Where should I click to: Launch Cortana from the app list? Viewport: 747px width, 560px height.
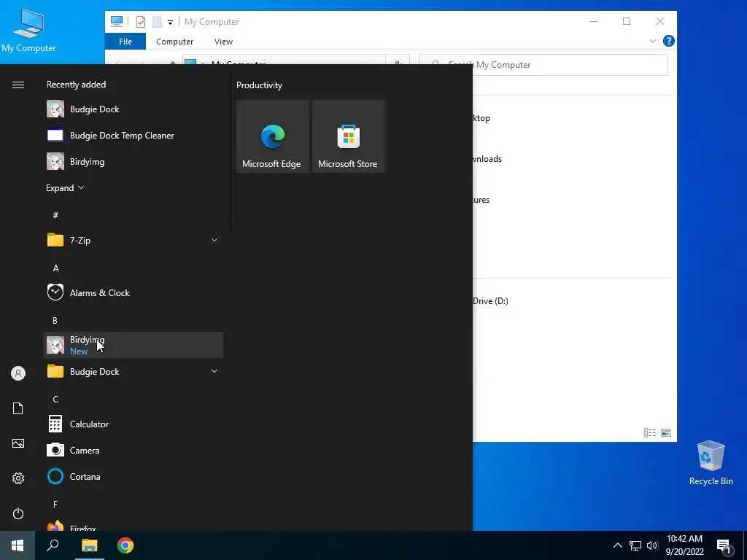133,476
